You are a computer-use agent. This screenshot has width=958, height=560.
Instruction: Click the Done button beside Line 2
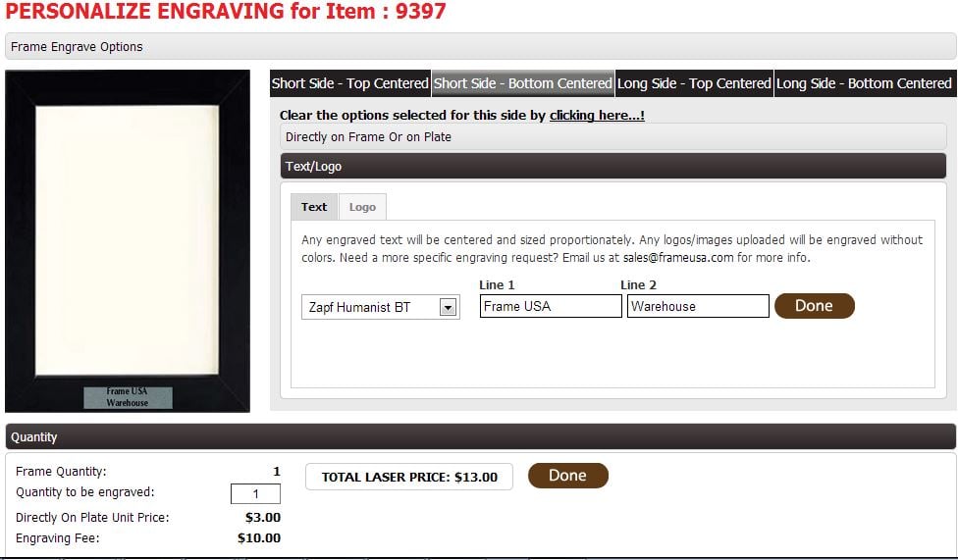[814, 306]
